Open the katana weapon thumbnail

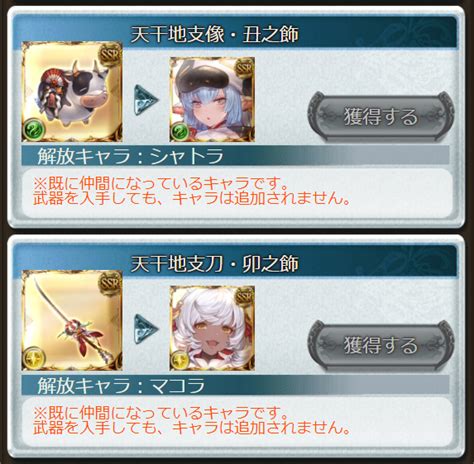pos(72,320)
